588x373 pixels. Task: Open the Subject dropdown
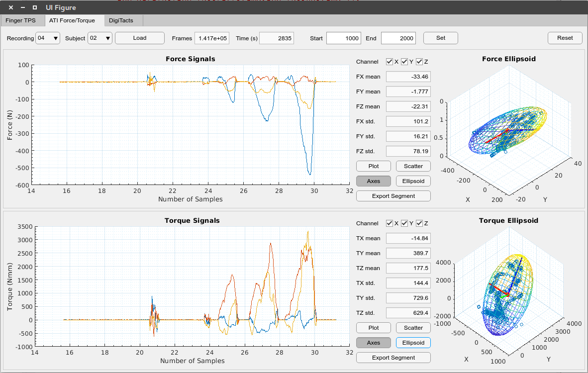pos(100,38)
